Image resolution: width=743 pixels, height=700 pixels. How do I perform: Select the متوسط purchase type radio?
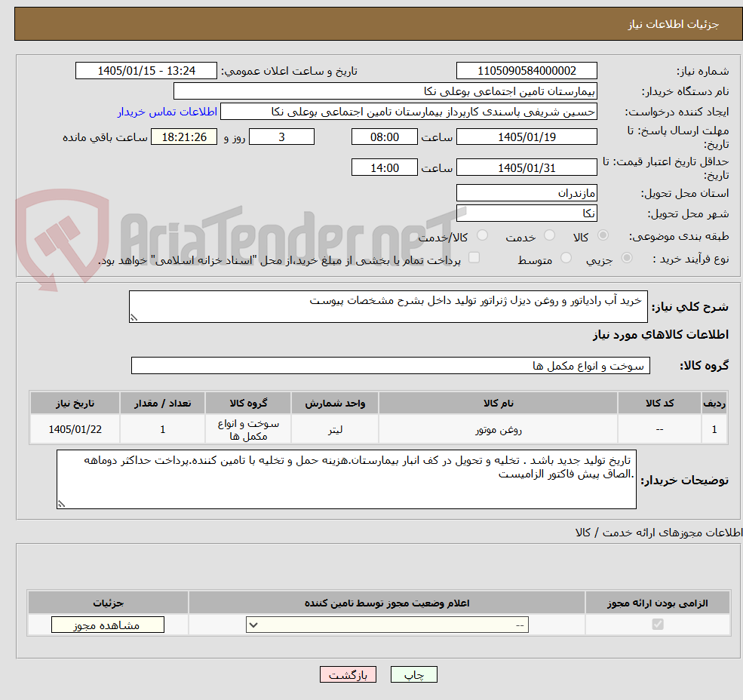[x=566, y=258]
